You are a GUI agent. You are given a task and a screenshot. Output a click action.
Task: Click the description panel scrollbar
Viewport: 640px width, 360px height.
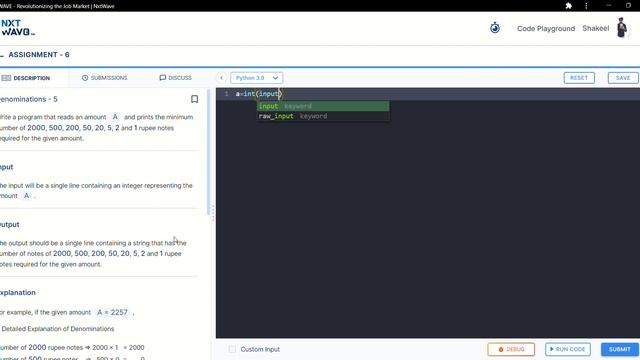click(x=209, y=152)
